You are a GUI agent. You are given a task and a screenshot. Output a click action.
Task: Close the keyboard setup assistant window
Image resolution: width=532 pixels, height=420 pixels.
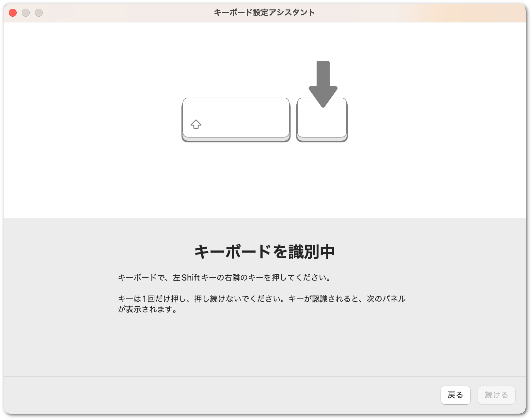(13, 13)
